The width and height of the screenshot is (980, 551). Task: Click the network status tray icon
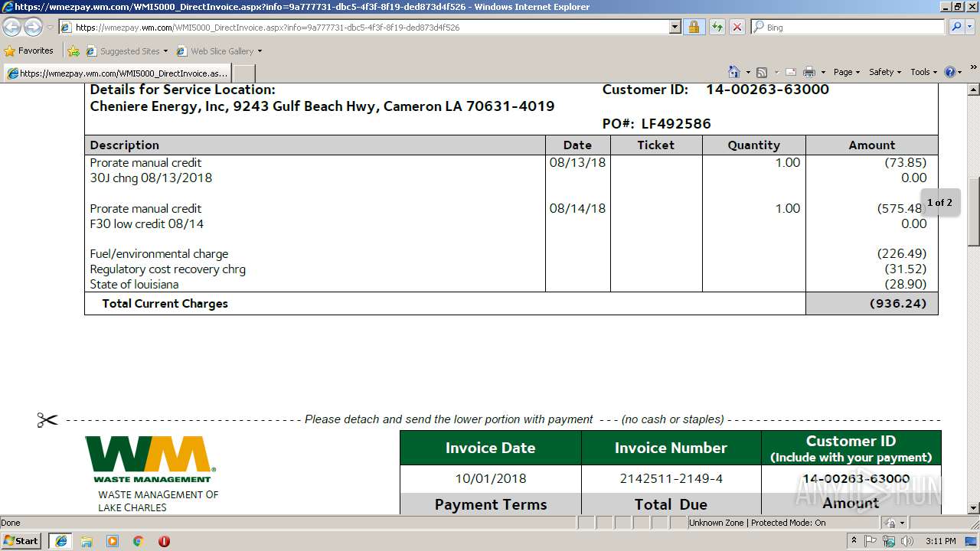coord(888,540)
